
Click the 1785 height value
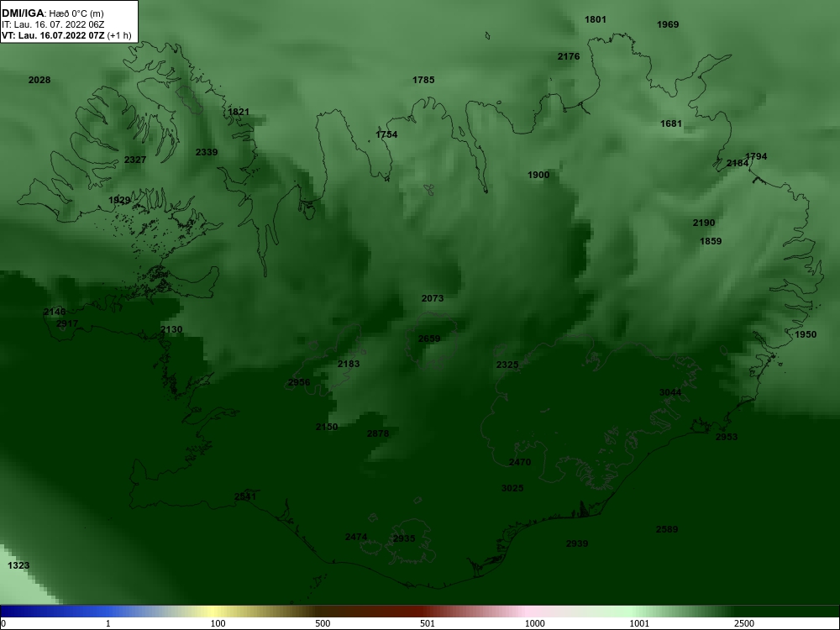pyautogui.click(x=423, y=80)
